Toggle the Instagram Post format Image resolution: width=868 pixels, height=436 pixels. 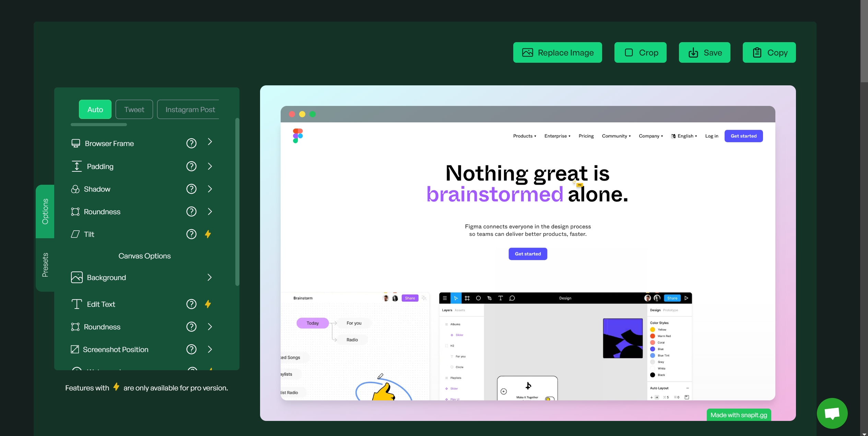190,109
